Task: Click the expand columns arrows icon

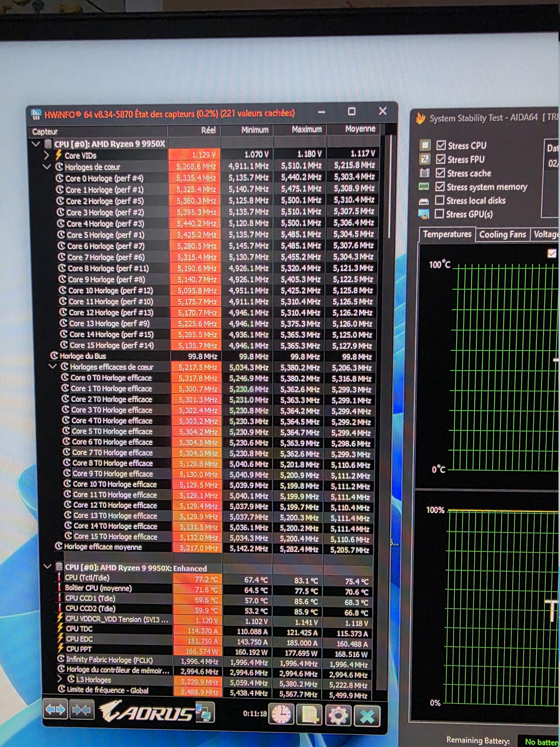Action: point(55,709)
